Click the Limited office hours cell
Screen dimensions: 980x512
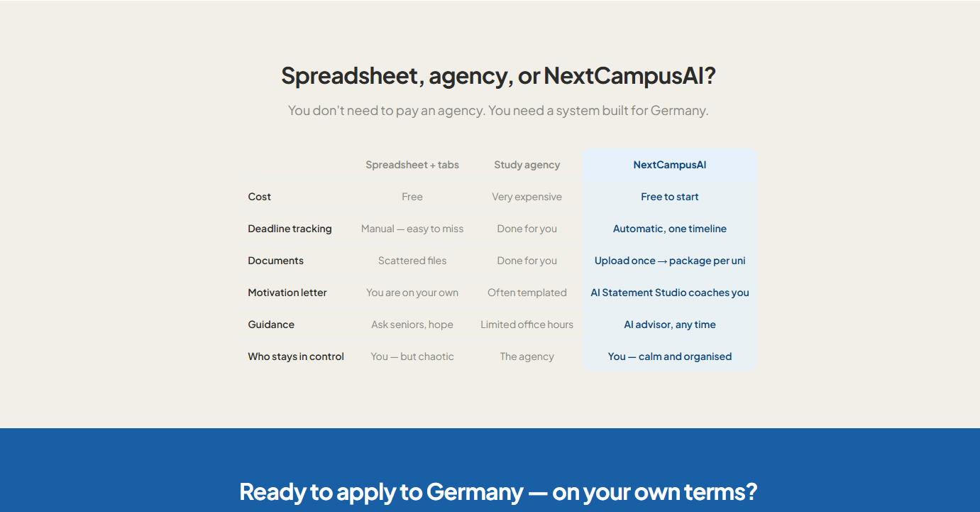pyautogui.click(x=527, y=325)
